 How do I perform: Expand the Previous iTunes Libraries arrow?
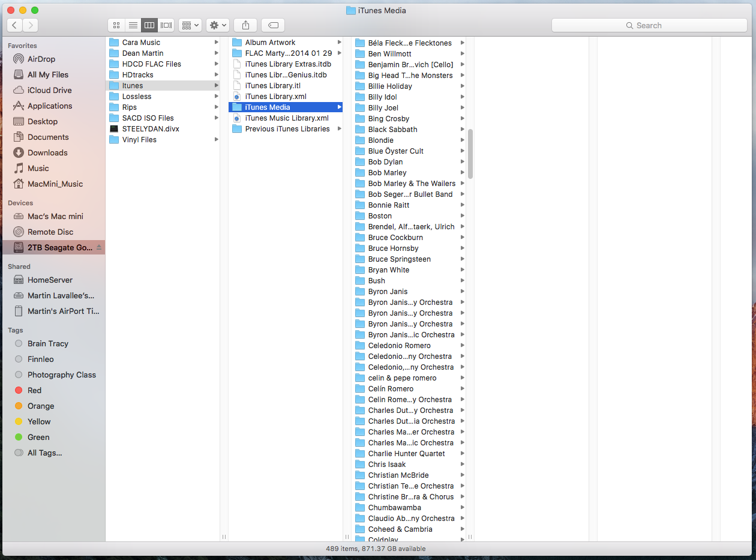(x=339, y=129)
